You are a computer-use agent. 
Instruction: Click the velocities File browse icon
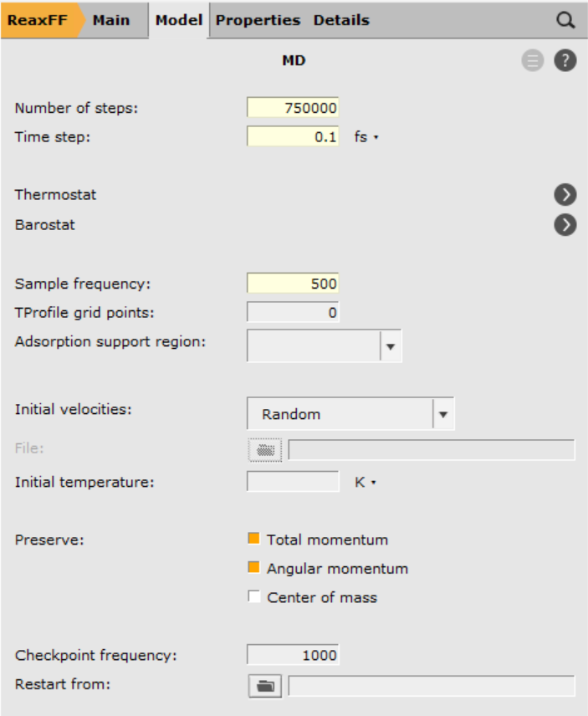click(x=265, y=449)
